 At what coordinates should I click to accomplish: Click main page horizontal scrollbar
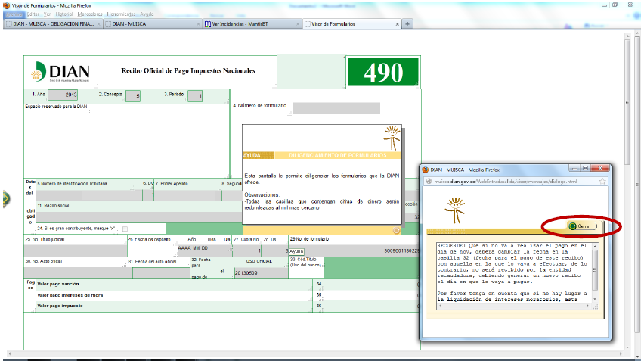pyautogui.click(x=315, y=353)
